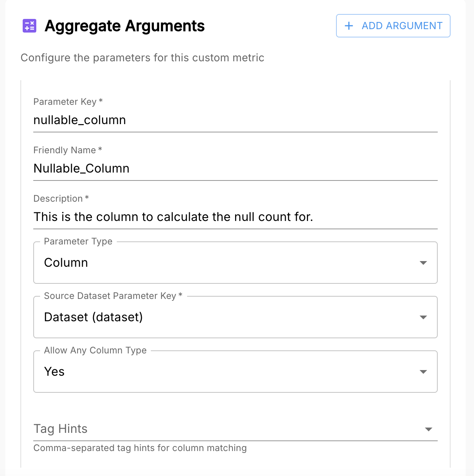Open the Parameter Type select showing Column
474x476 pixels.
click(227, 263)
